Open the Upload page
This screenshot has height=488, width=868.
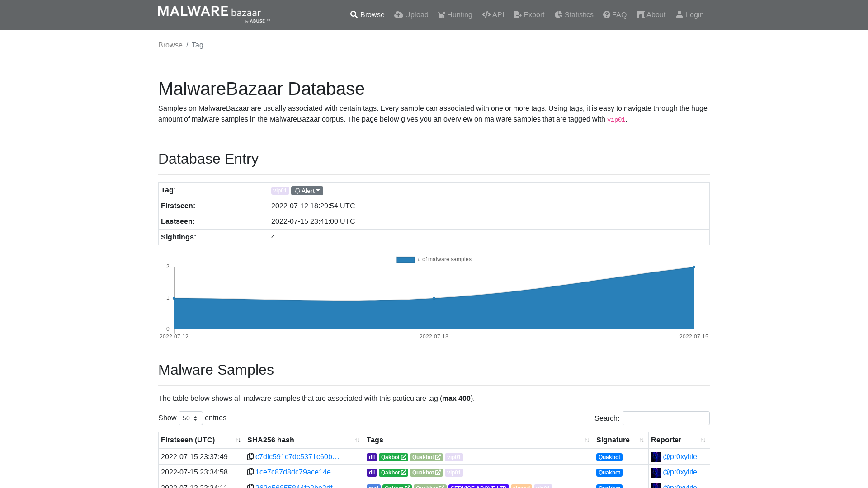(x=411, y=15)
